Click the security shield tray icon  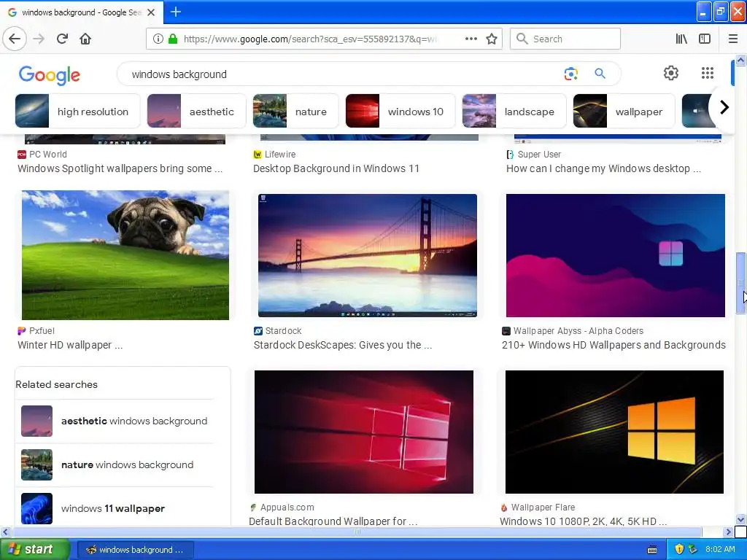tap(679, 550)
